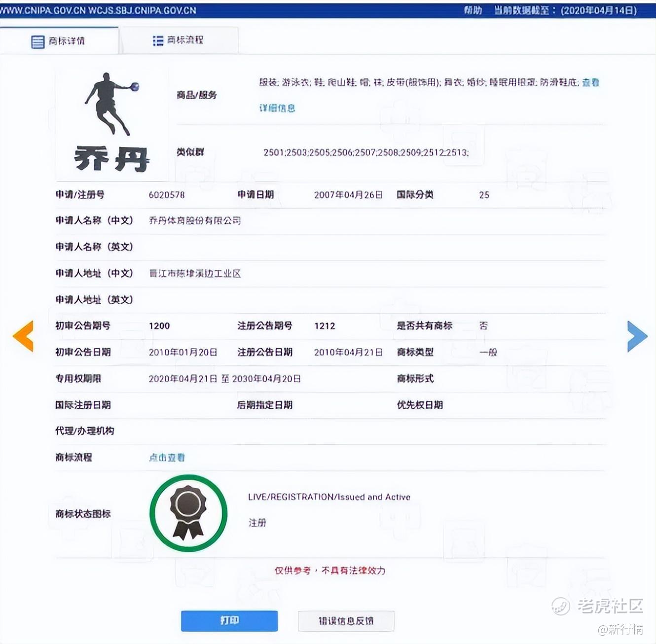The image size is (656, 644).
Task: Click 点击查看 trademark process link
Action: [167, 457]
